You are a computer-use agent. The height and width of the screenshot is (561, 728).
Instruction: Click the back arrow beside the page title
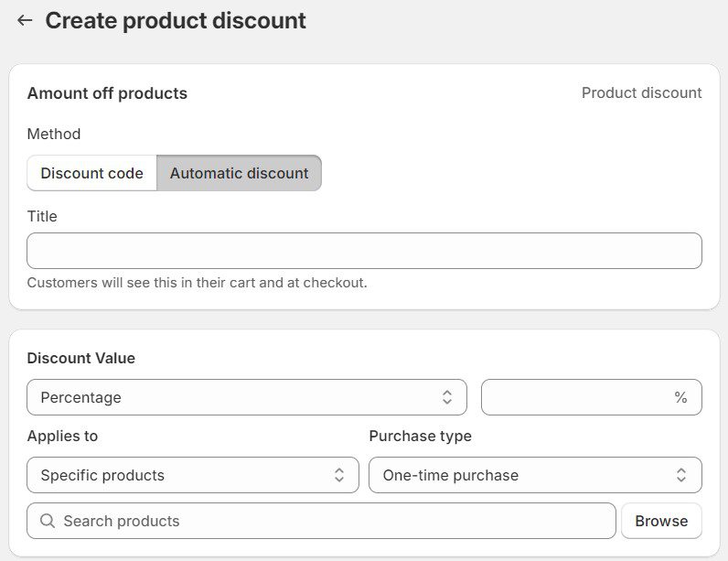pyautogui.click(x=25, y=20)
